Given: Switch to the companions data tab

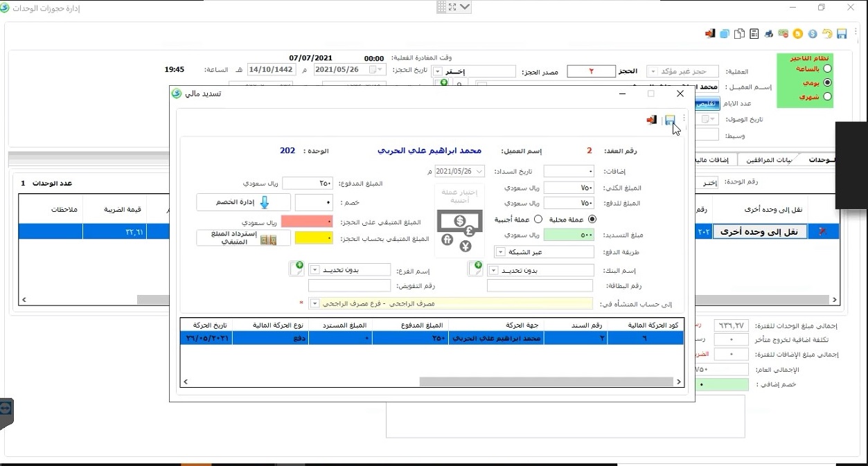Looking at the screenshot, I should (x=765, y=160).
